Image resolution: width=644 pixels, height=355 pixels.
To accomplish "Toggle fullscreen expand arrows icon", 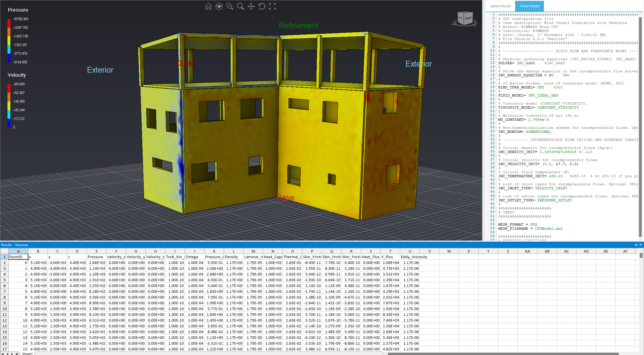I will (x=273, y=6).
